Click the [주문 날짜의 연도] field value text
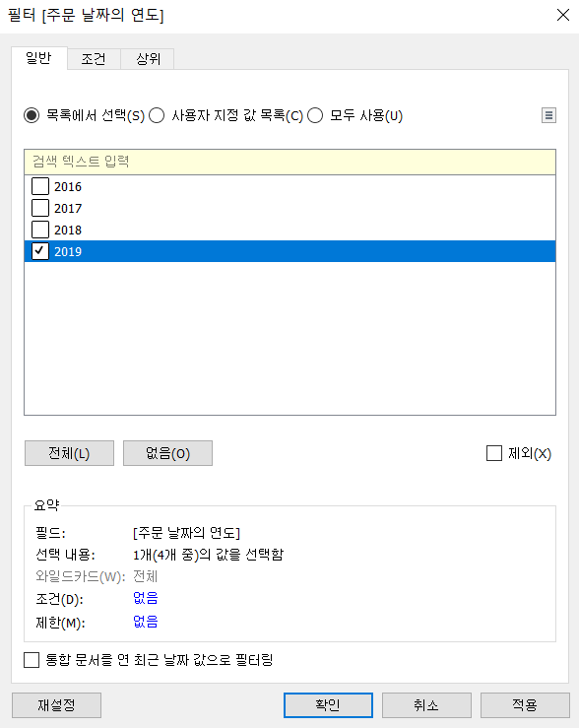This screenshot has width=579, height=728. [186, 533]
